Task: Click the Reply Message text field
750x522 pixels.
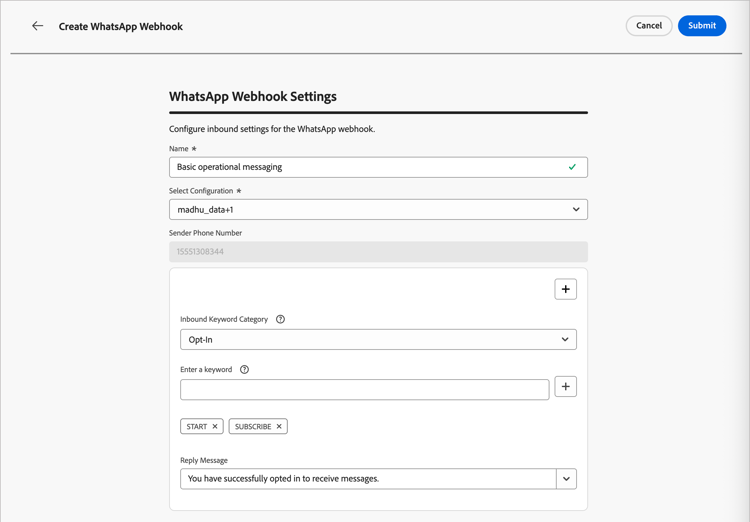Action: 367,479
